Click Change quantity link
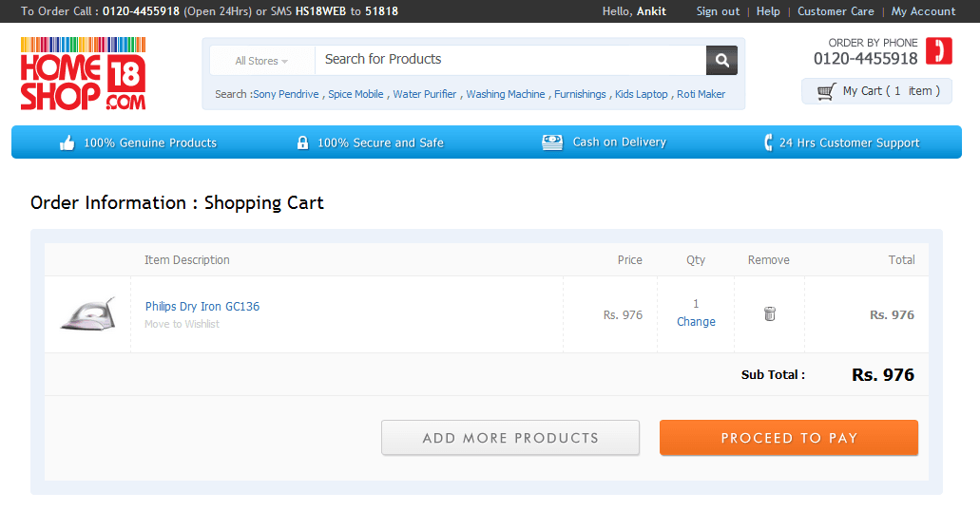 [696, 322]
